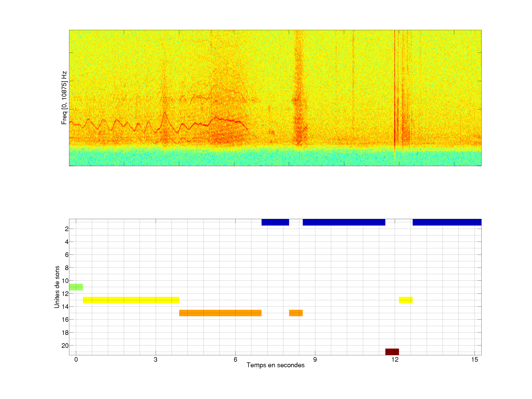
Task: Click the 'Temps en secondes' axis label
Action: 275,365
